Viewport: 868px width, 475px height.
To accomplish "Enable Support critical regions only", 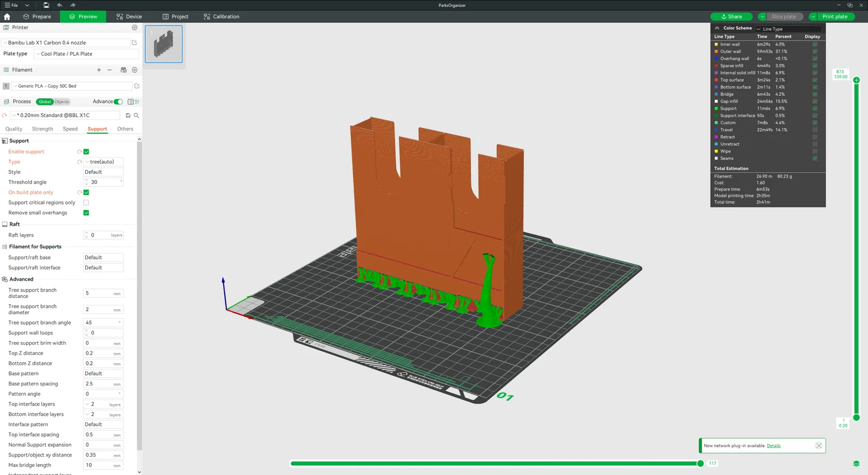I will [86, 203].
